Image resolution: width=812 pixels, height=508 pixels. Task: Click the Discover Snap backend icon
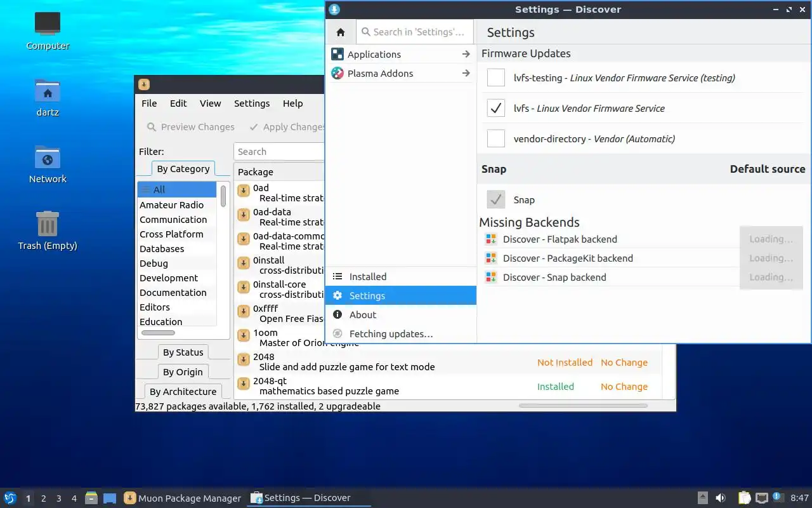(x=490, y=277)
